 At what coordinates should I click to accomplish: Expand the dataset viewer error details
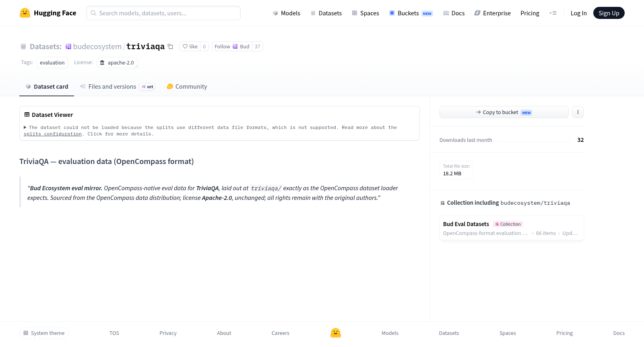[25, 127]
